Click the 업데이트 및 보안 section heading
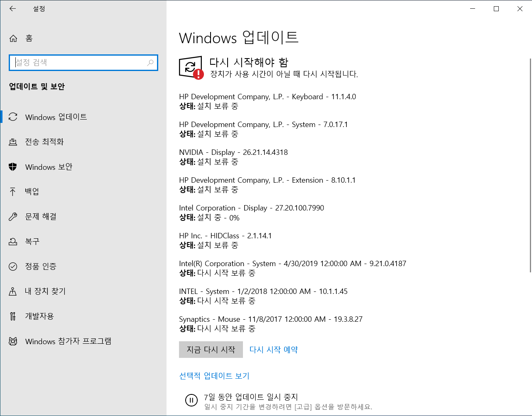532x416 pixels. coord(37,86)
